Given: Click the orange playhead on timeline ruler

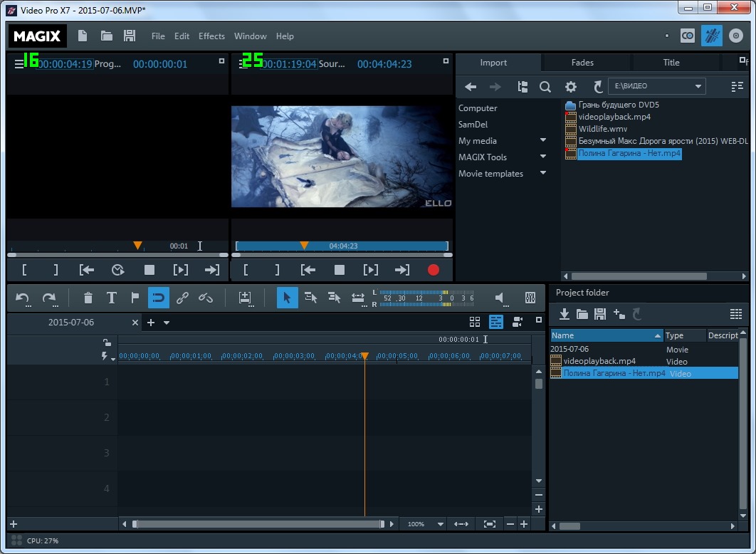Looking at the screenshot, I should [x=364, y=355].
